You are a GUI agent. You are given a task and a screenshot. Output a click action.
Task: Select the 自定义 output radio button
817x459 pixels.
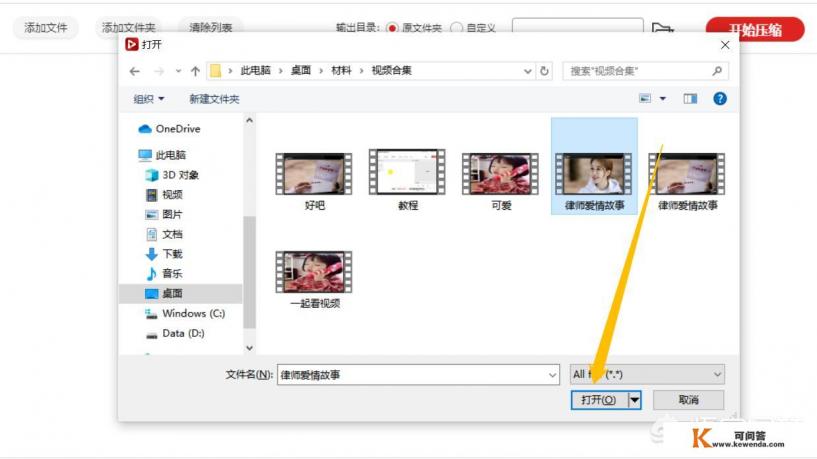click(456, 28)
